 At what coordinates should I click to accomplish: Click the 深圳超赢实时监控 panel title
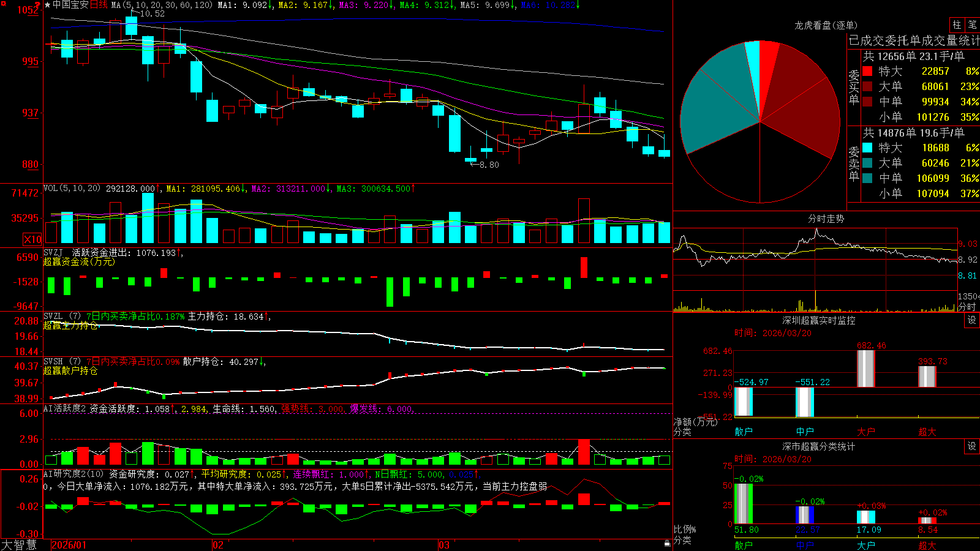click(x=818, y=320)
